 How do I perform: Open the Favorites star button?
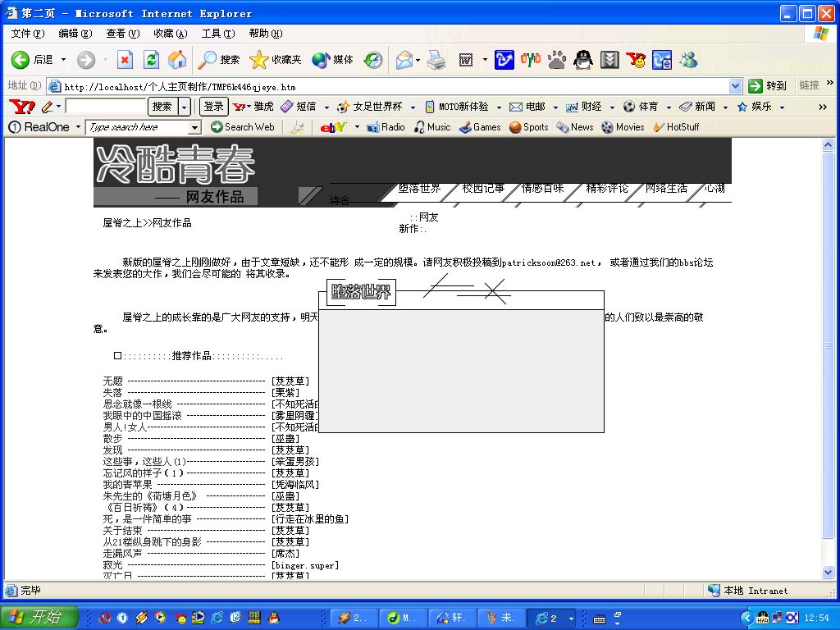point(275,60)
